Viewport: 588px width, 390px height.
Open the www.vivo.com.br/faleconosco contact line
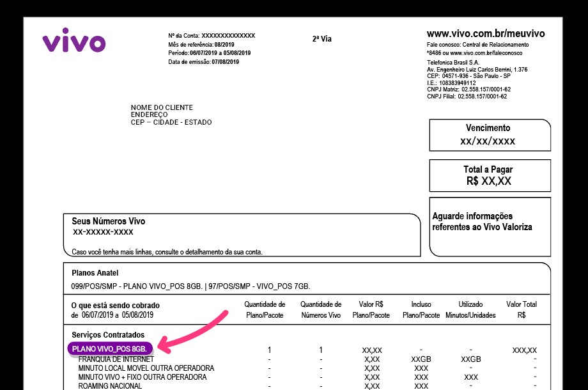coord(474,53)
